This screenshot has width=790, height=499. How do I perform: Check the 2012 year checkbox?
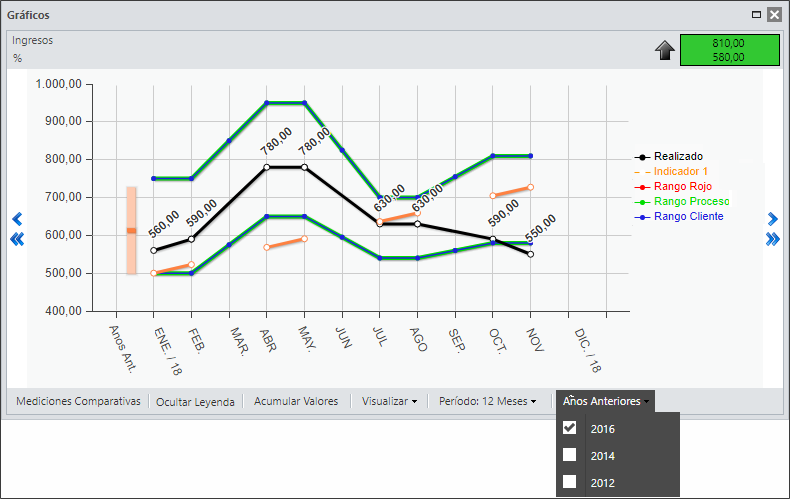pyautogui.click(x=570, y=481)
